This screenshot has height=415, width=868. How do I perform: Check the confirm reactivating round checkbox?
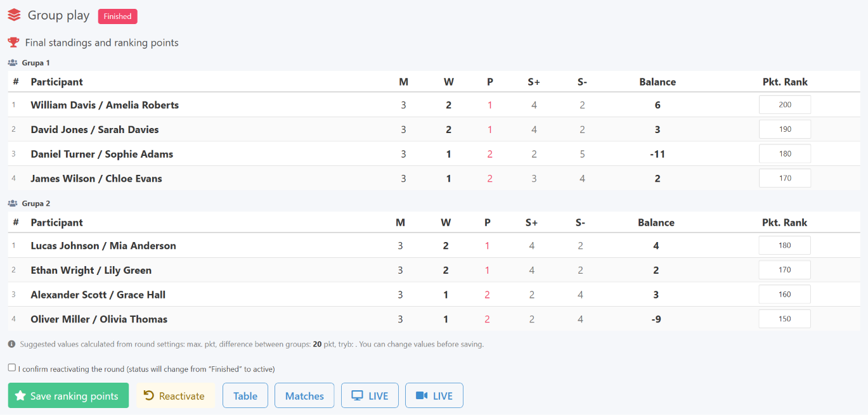[11, 367]
